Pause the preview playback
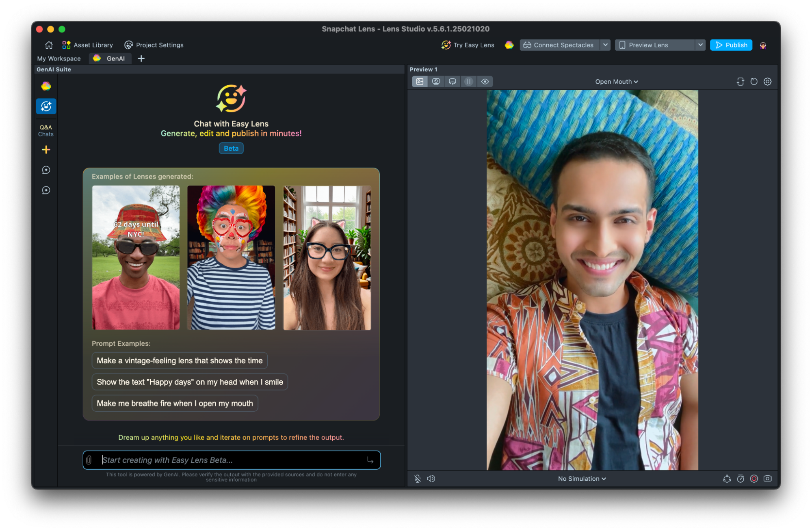Screen dimensions: 812x531 pyautogui.click(x=468, y=82)
